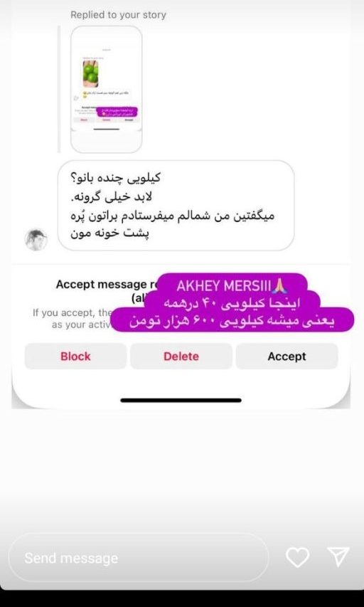Tap the purple sticker mentioning ۶۰۰ هزار تومن
Image resolution: width=364 pixels, height=607 pixels.
pyautogui.click(x=232, y=323)
